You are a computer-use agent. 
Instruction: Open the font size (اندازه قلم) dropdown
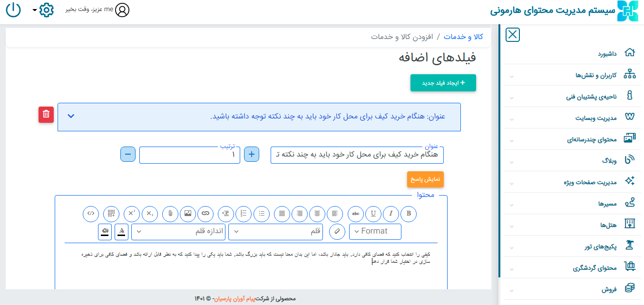178,232
